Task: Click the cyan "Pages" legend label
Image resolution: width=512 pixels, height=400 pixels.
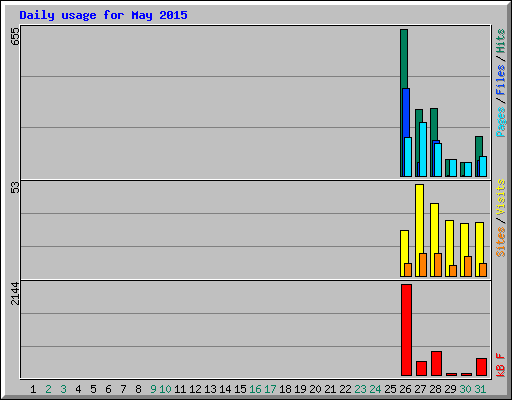Action: click(501, 122)
